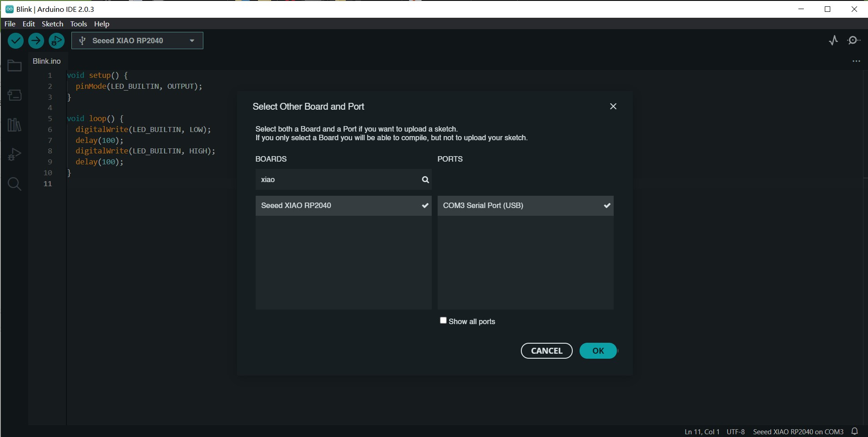Open the Tools menu

tap(78, 24)
